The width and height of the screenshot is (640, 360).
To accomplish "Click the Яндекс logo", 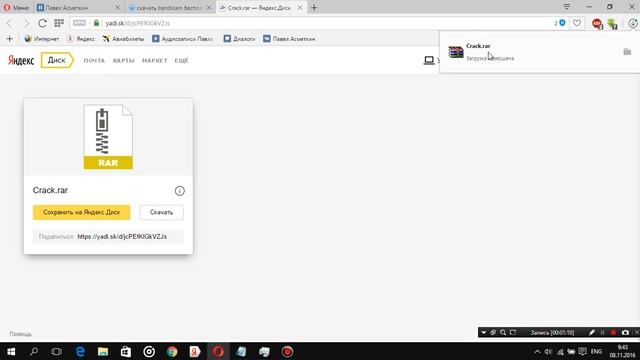I will pyautogui.click(x=21, y=60).
